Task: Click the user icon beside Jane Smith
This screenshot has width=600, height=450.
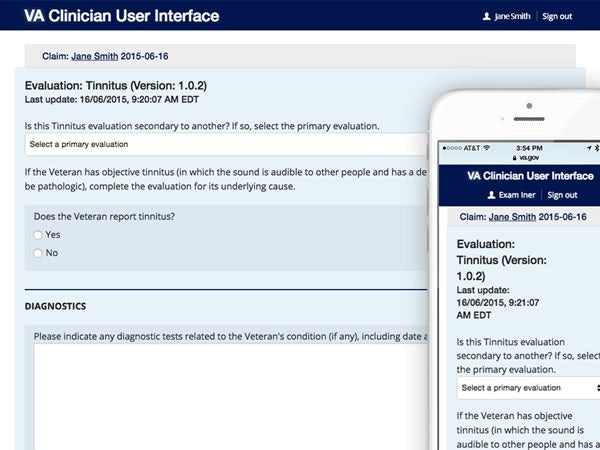Action: point(486,16)
